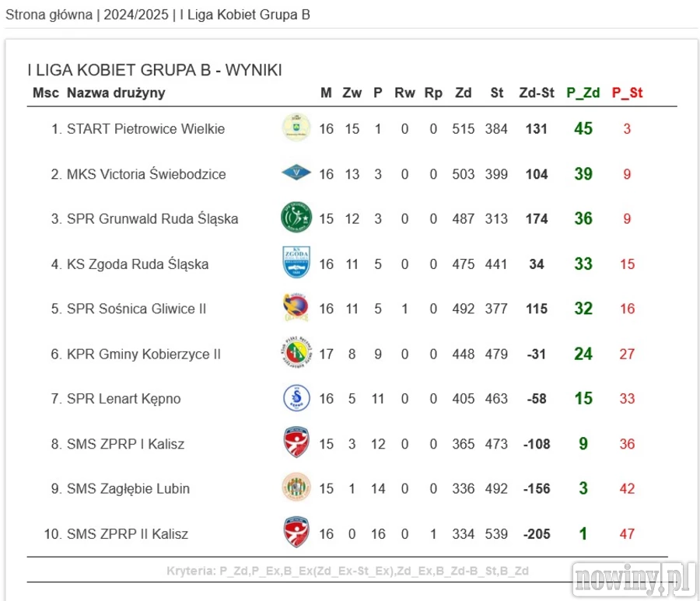Image resolution: width=700 pixels, height=601 pixels.
Task: Select the SMS Zagłębie Lubin team name
Action: pos(128,489)
